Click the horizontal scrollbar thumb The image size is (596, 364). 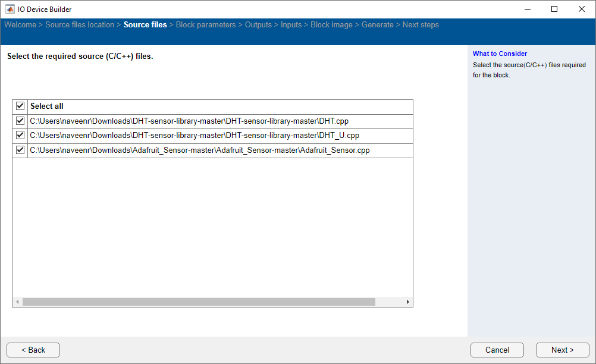[x=199, y=302]
